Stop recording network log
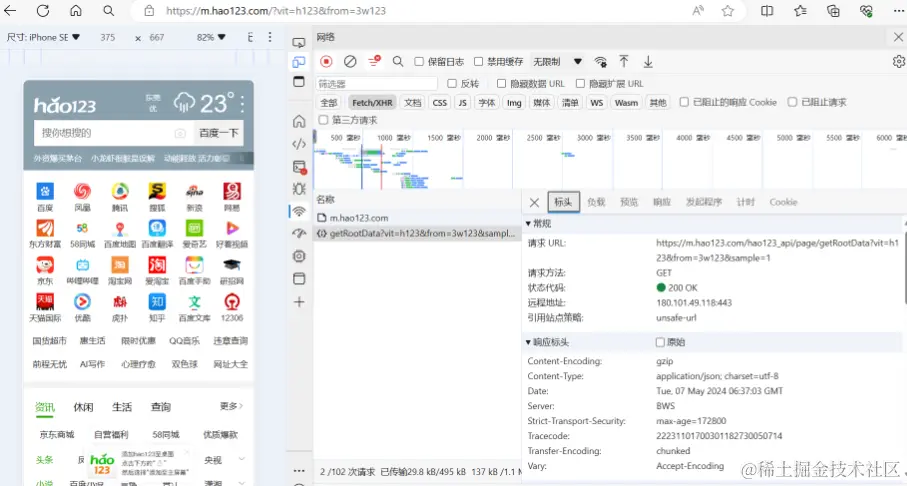 pyautogui.click(x=326, y=61)
